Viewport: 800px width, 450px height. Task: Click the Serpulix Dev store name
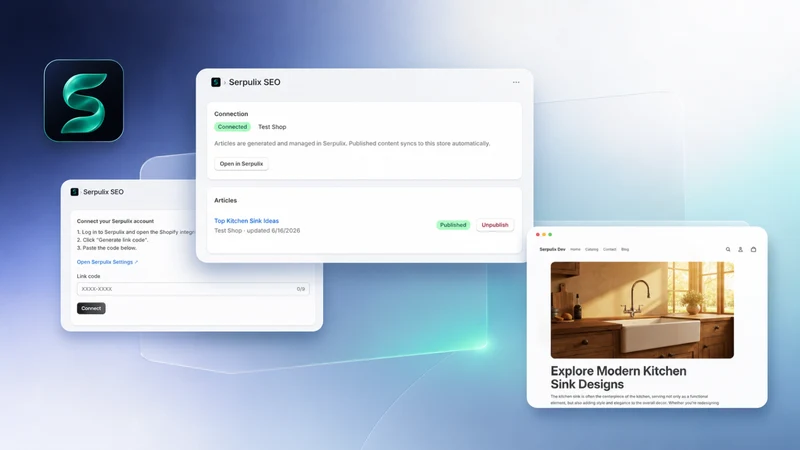point(553,249)
